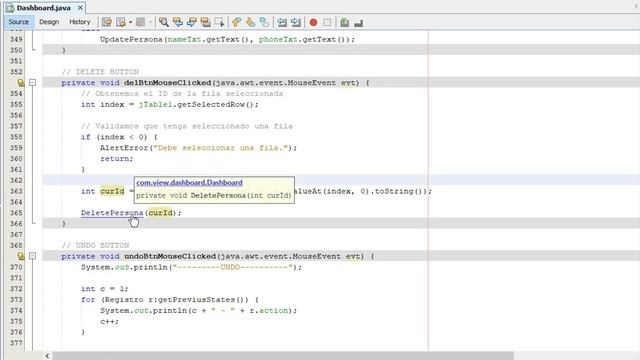This screenshot has width=640, height=360.
Task: Click Find Next Occurrence icon
Action: [x=192, y=22]
